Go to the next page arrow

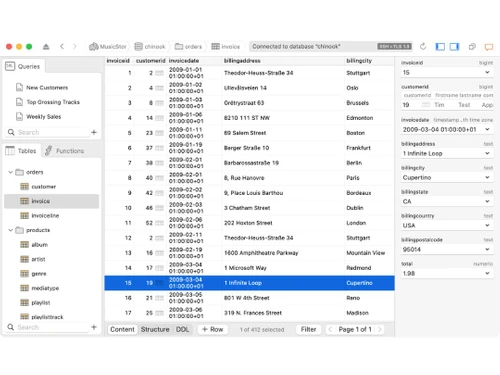pos(379,329)
